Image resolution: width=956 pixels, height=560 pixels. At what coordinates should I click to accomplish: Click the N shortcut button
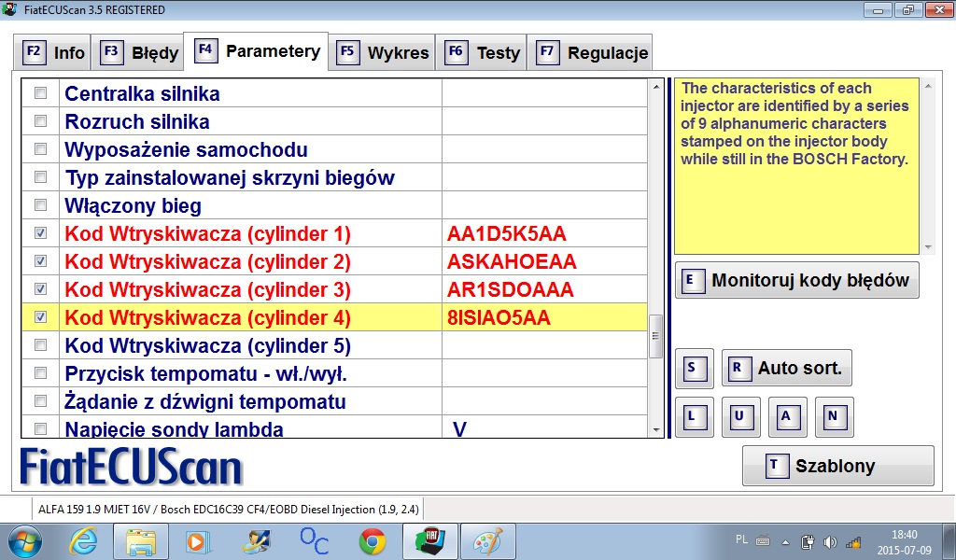(834, 417)
